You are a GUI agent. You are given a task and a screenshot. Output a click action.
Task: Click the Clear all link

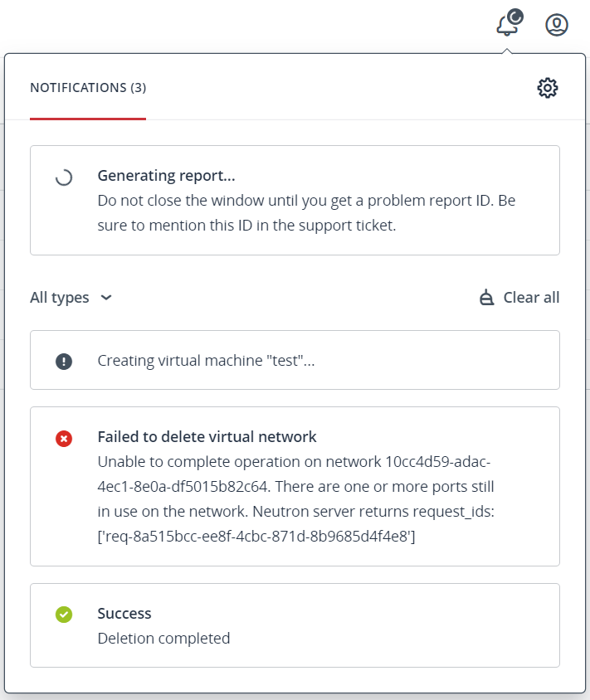(x=531, y=297)
